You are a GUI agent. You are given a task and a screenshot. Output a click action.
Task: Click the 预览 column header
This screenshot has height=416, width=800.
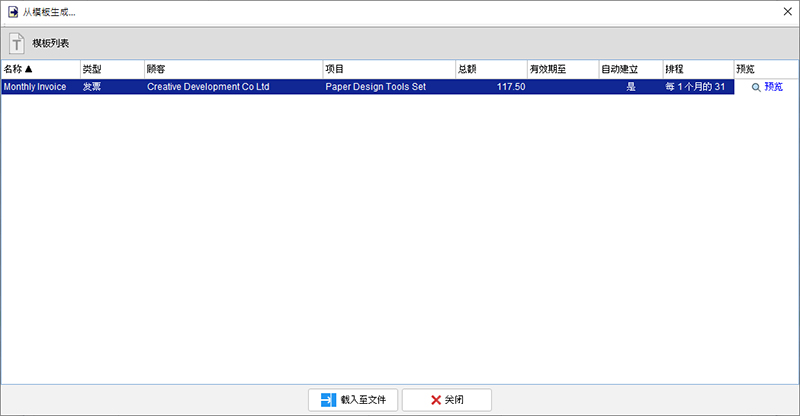[766, 69]
